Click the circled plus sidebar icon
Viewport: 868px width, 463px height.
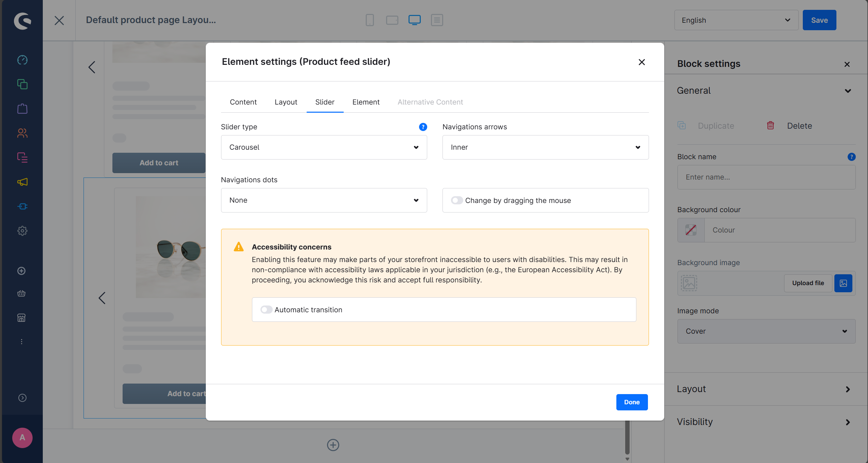click(21, 271)
